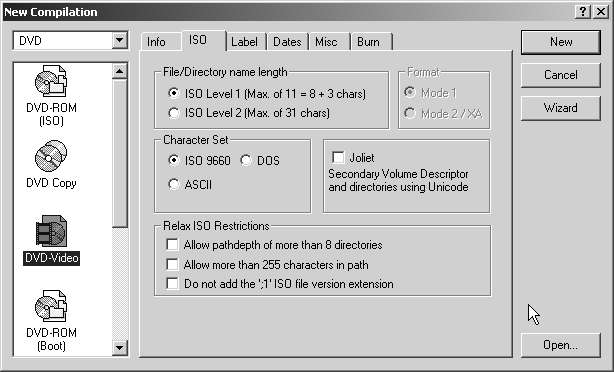The height and width of the screenshot is (372, 614).
Task: Click the Wizard button
Action: [560, 108]
